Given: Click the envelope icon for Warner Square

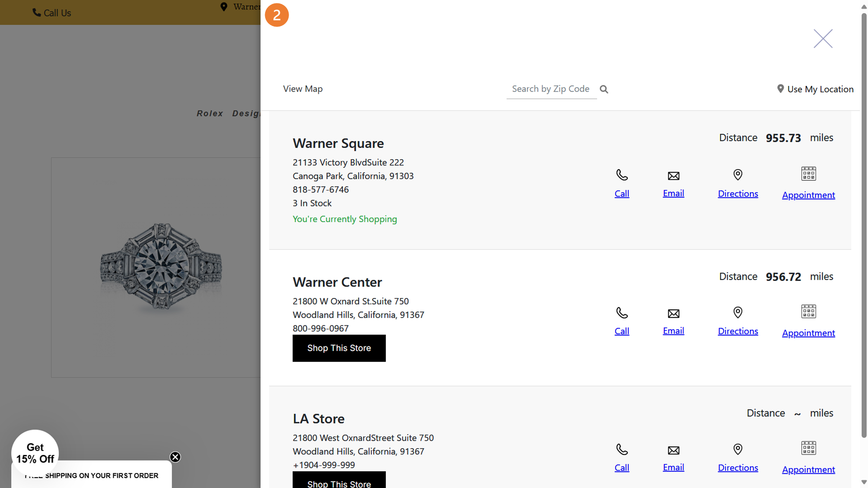Looking at the screenshot, I should [674, 176].
